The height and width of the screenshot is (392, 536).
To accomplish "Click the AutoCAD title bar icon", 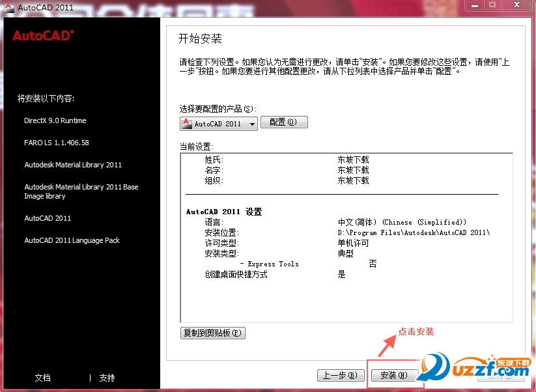I will coord(9,7).
